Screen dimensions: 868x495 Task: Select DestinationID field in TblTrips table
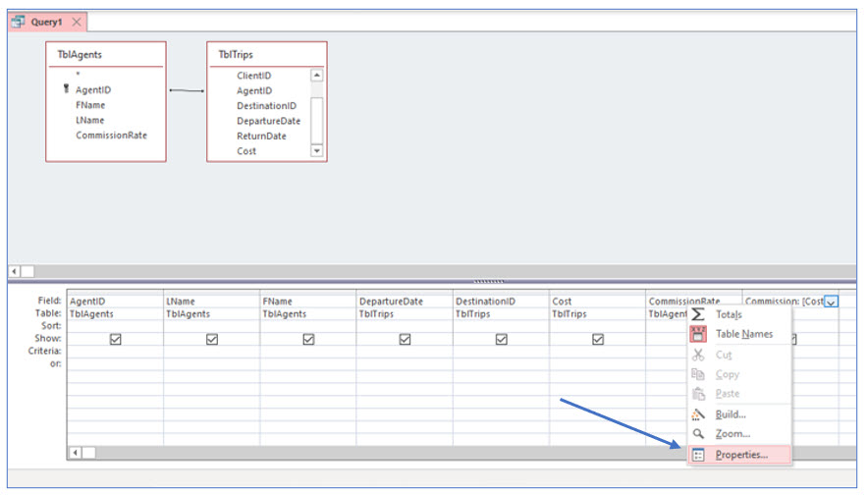pos(266,106)
